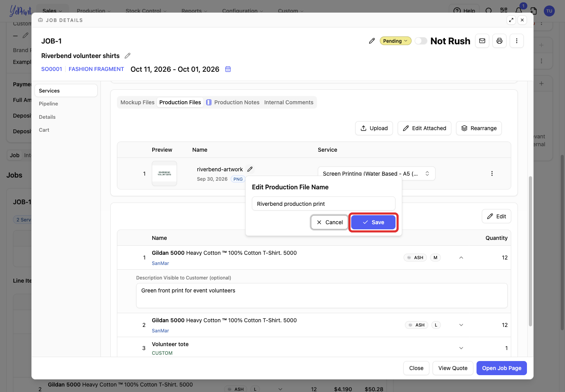
Task: Click the View Quote button
Action: 453,368
